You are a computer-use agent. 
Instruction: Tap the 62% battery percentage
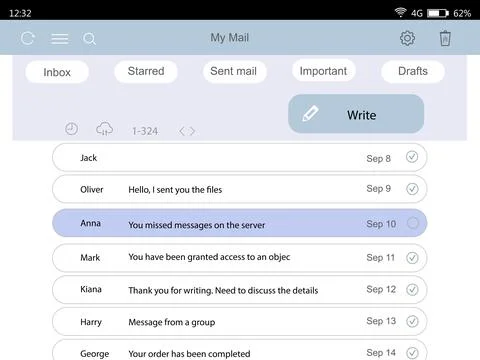(x=462, y=13)
